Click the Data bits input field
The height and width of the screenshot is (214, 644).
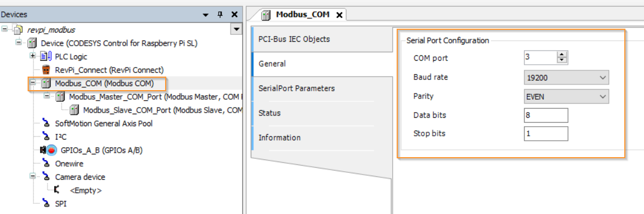tap(546, 115)
